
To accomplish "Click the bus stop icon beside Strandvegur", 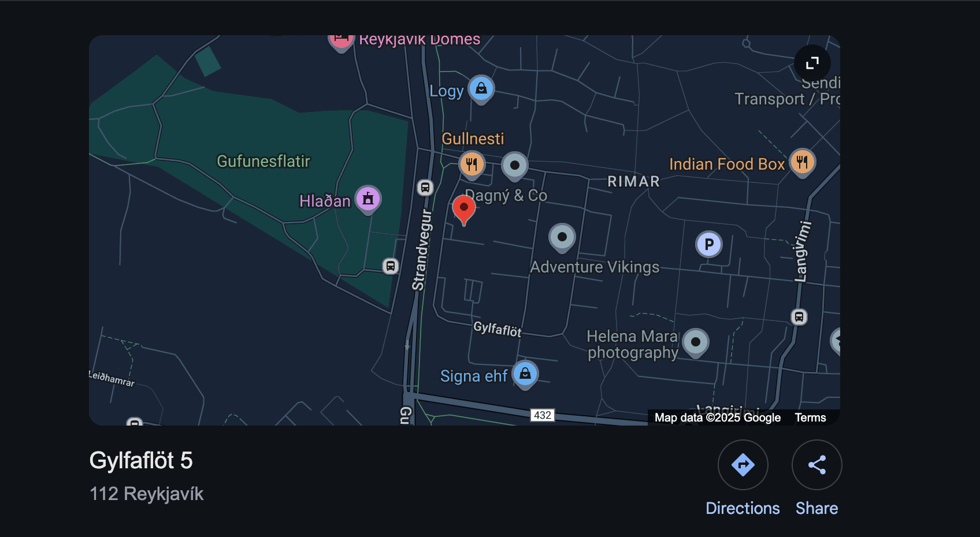I will click(425, 187).
